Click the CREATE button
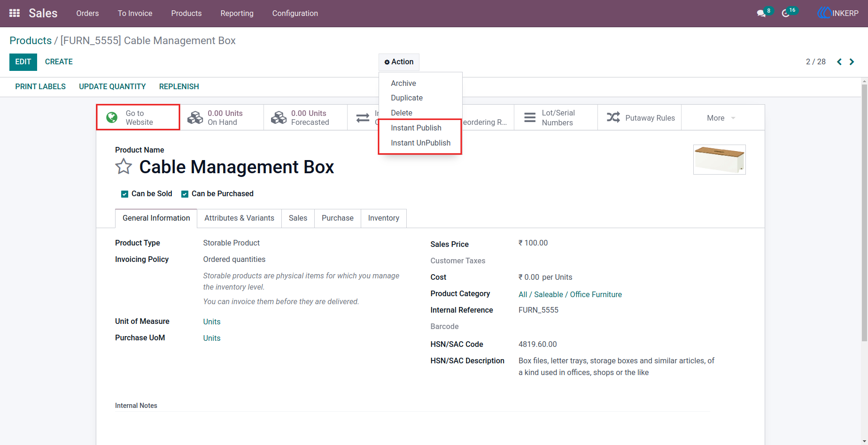Screen dimensions: 868x445 click(59, 62)
